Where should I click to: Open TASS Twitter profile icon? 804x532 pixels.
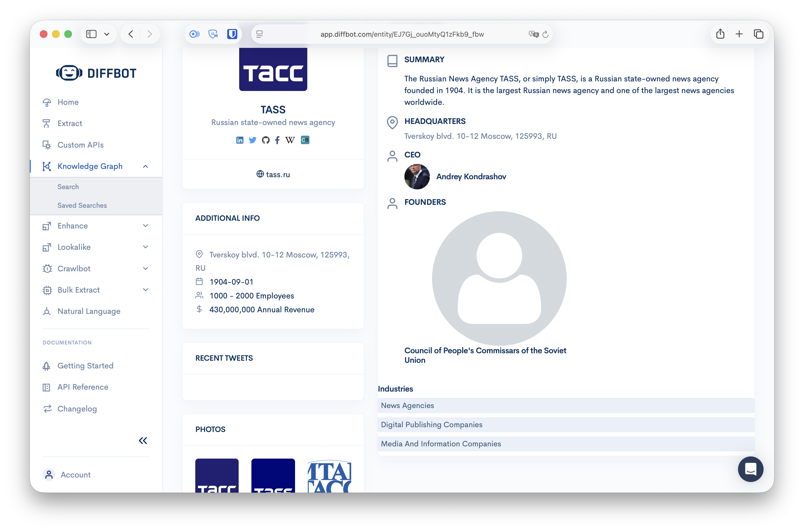[252, 140]
